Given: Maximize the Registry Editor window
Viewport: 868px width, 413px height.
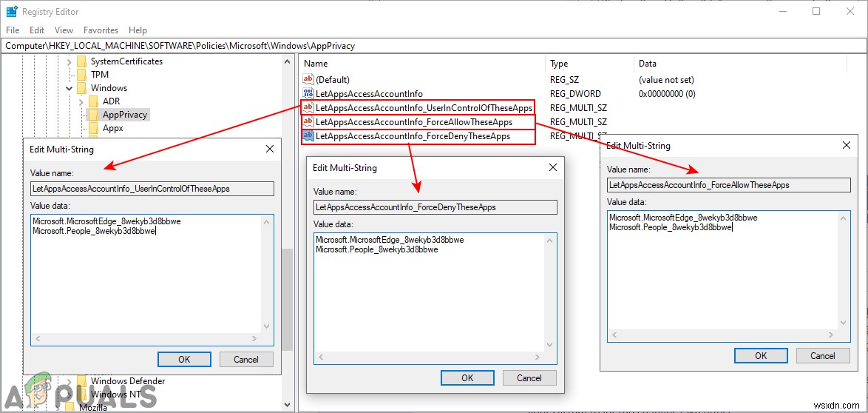Looking at the screenshot, I should click(816, 11).
